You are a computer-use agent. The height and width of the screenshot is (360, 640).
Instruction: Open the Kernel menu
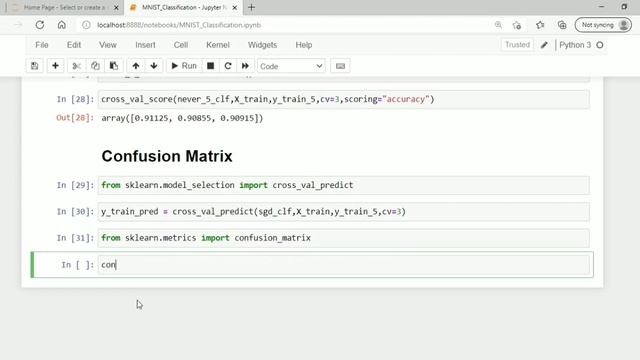tap(218, 45)
